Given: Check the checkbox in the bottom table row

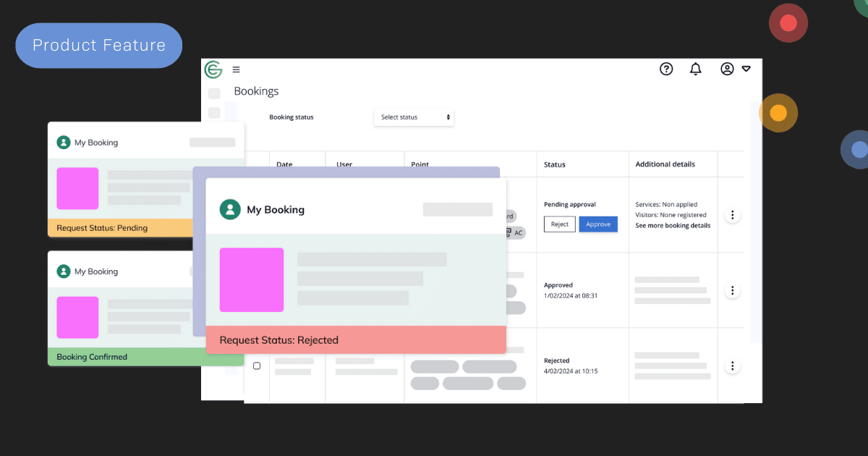Looking at the screenshot, I should [x=257, y=366].
